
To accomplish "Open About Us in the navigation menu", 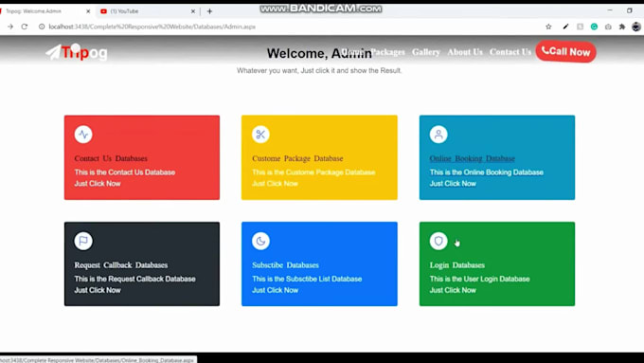I will click(465, 52).
